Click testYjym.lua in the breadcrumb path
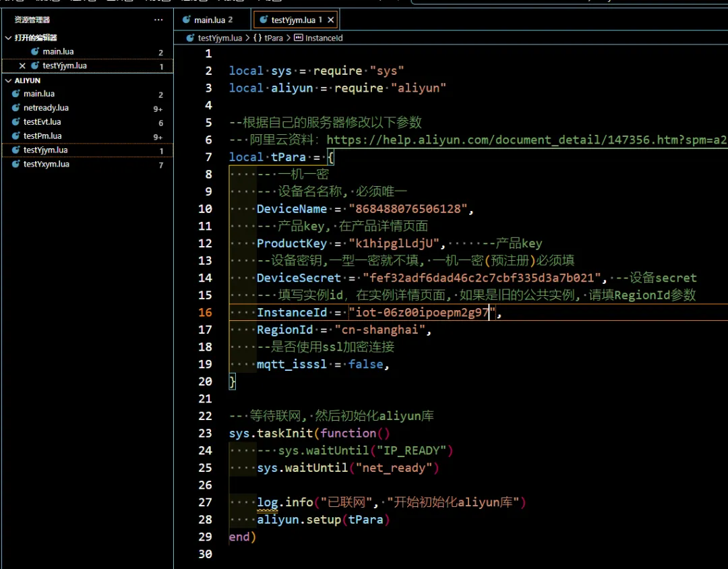 220,38
